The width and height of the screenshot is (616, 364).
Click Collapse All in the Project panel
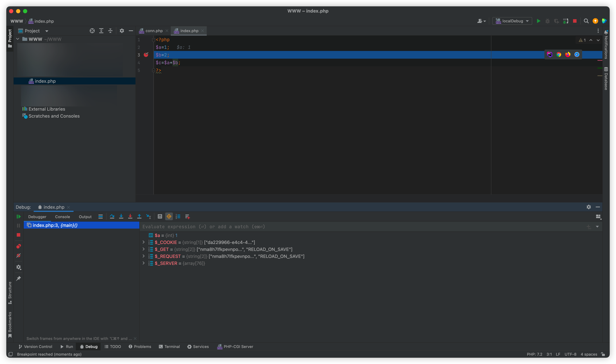click(x=111, y=31)
